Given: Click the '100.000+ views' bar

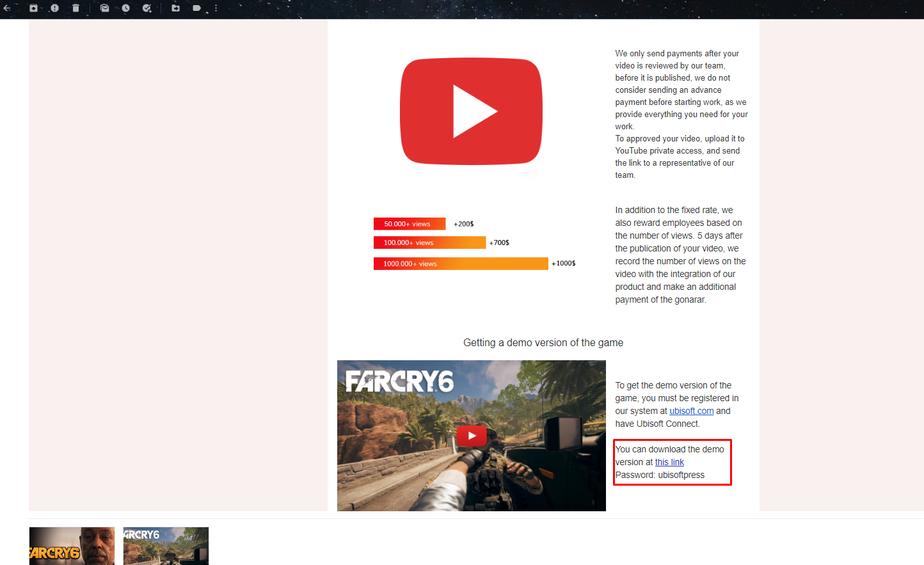Looking at the screenshot, I should coord(430,243).
